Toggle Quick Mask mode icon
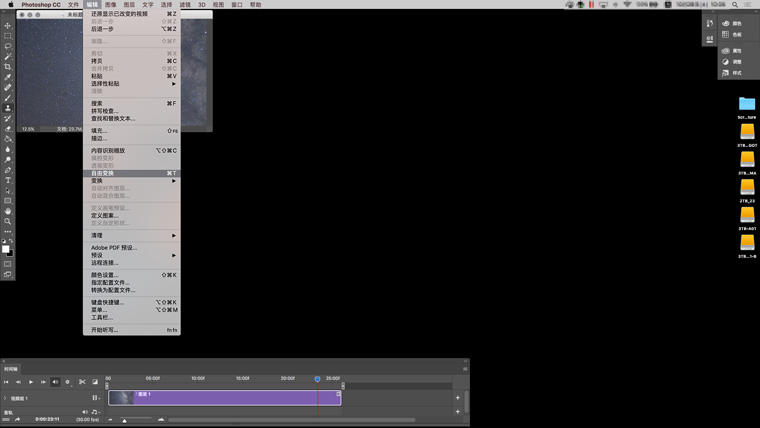 [x=8, y=264]
